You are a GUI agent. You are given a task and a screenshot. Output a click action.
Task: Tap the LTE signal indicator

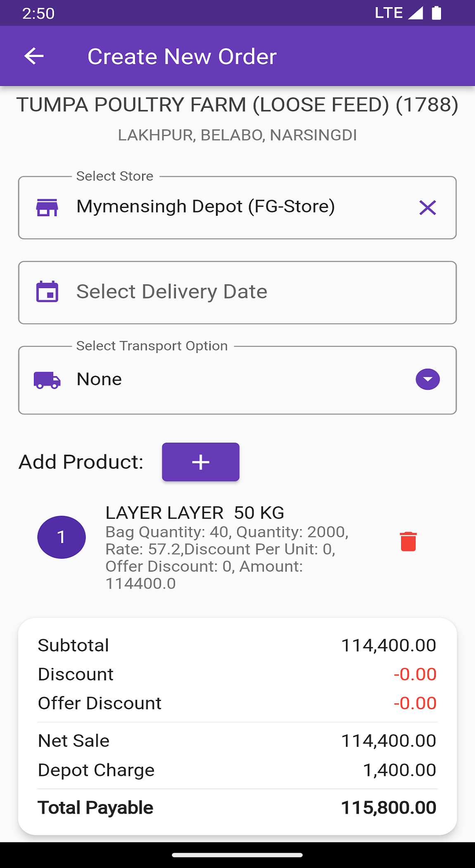(x=398, y=13)
